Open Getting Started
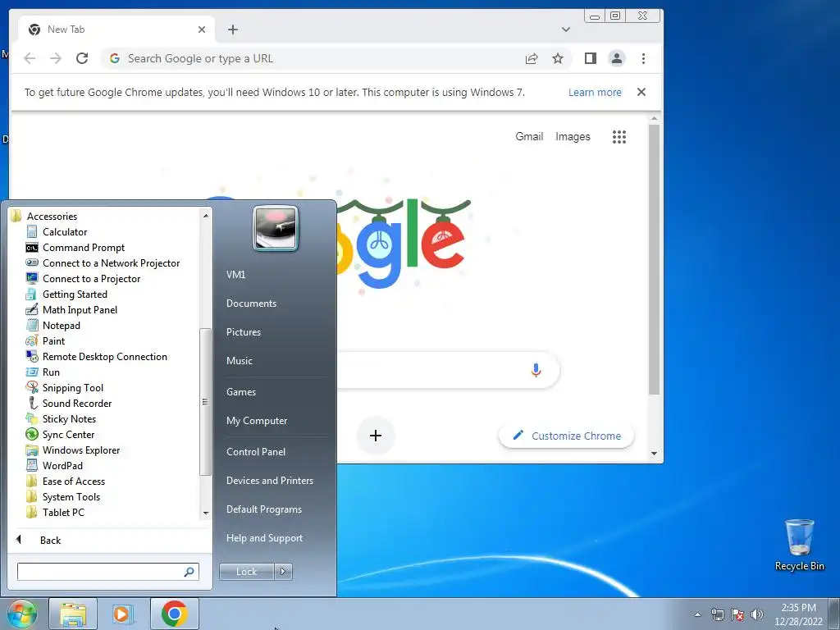Viewport: 840px width, 630px height. [x=75, y=294]
